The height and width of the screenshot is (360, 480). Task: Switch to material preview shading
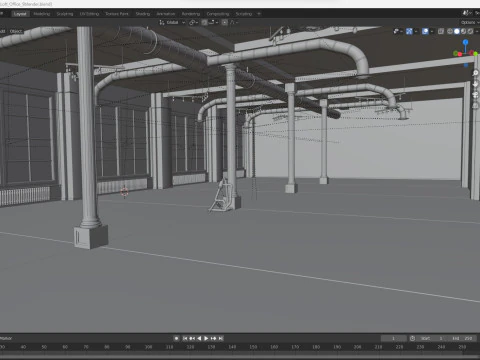pyautogui.click(x=463, y=31)
